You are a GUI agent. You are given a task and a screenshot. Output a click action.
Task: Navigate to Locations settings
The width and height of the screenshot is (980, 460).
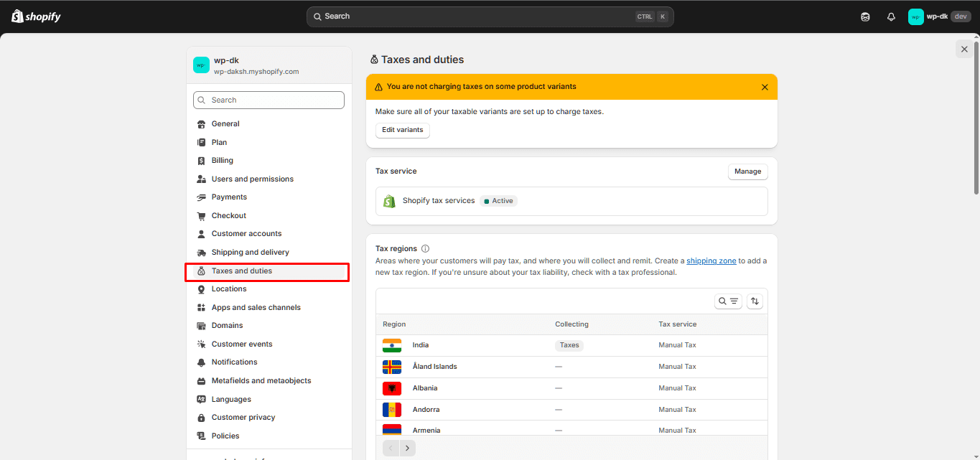(229, 289)
